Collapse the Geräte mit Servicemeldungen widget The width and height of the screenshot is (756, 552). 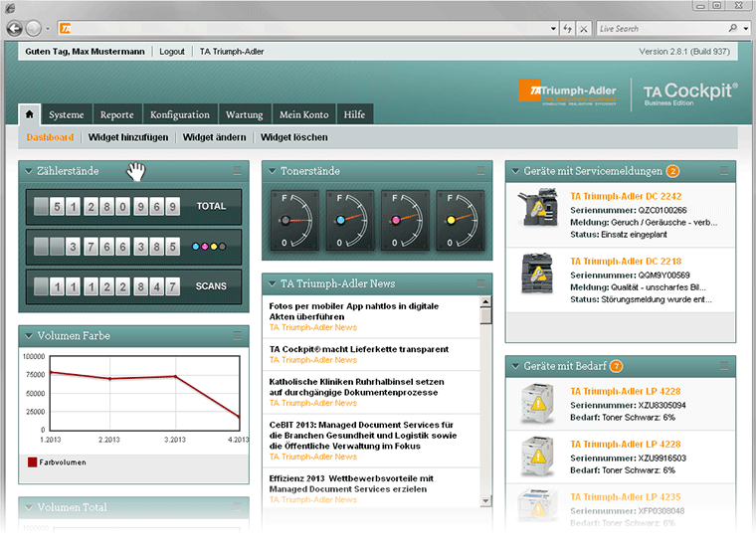pos(515,171)
